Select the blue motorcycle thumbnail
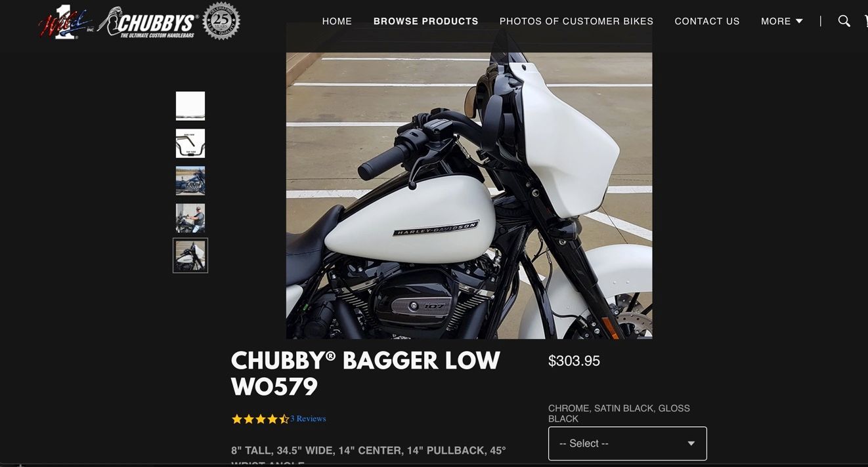Viewport: 868px width, 467px height. point(190,180)
